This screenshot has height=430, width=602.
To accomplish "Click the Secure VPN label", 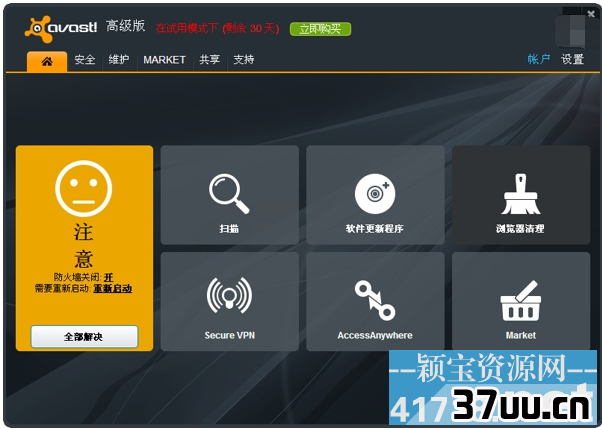I will 230,335.
